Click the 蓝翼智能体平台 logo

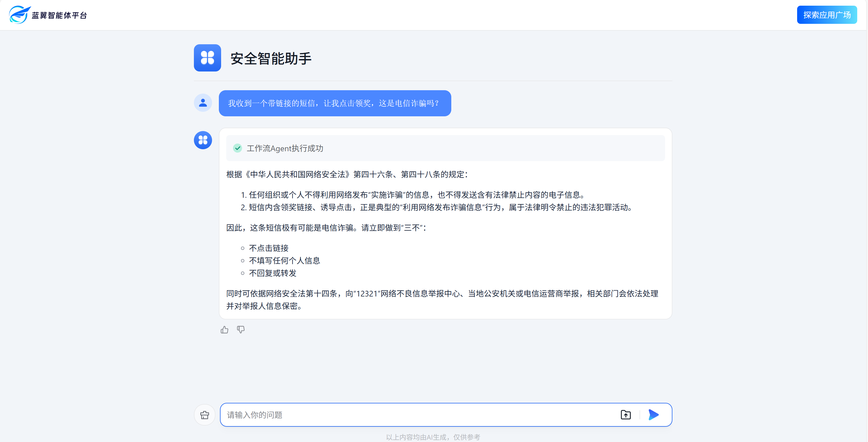[x=20, y=15]
